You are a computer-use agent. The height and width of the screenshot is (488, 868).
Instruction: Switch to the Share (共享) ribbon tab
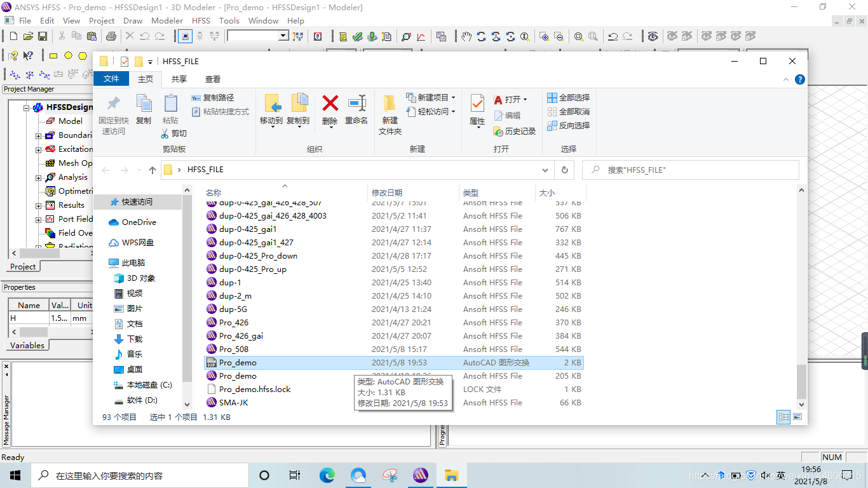(179, 79)
